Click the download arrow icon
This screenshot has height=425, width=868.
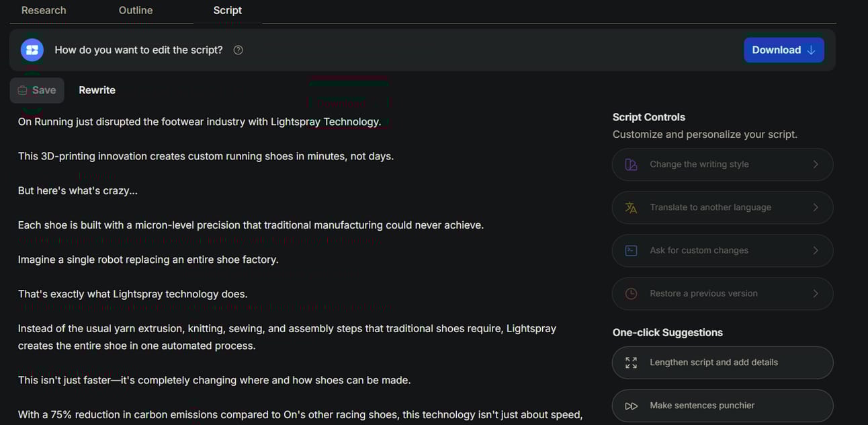(811, 50)
